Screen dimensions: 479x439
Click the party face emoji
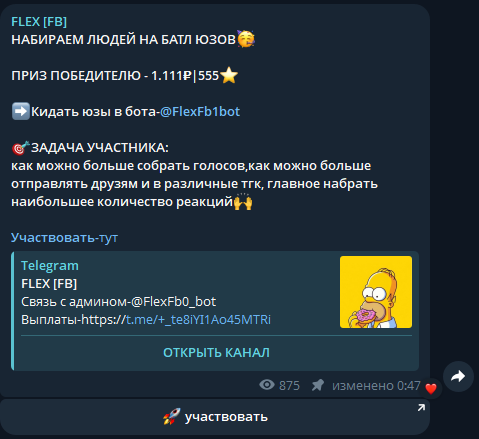[x=246, y=39]
